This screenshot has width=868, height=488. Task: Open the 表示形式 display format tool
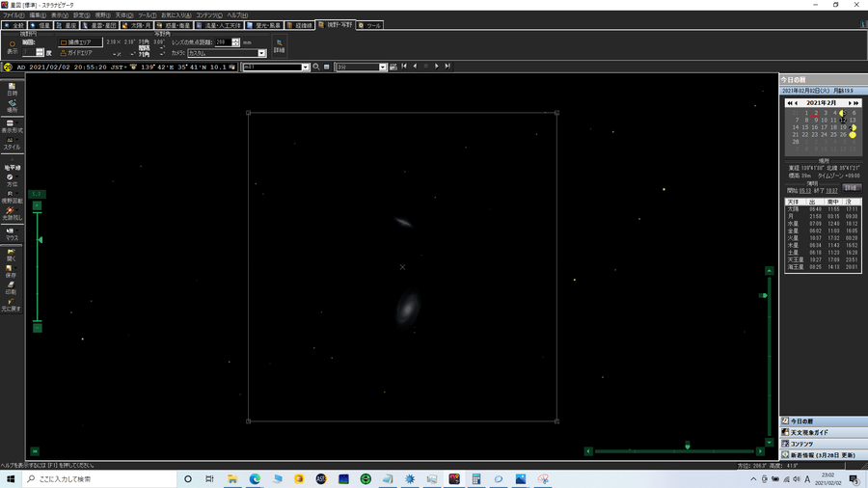11,126
